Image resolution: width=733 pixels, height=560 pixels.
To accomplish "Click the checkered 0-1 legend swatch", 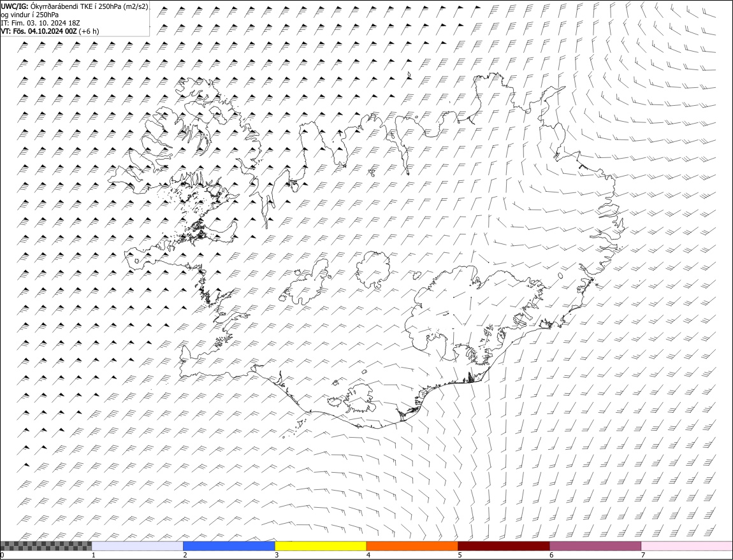I will click(x=46, y=546).
